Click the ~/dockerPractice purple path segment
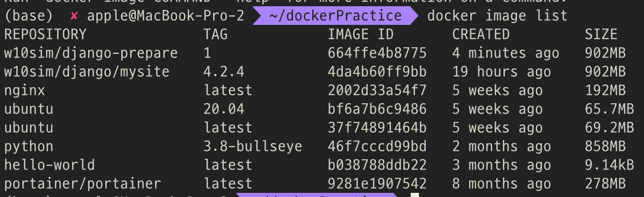Viewport: 644px width, 197px height. coord(336,16)
